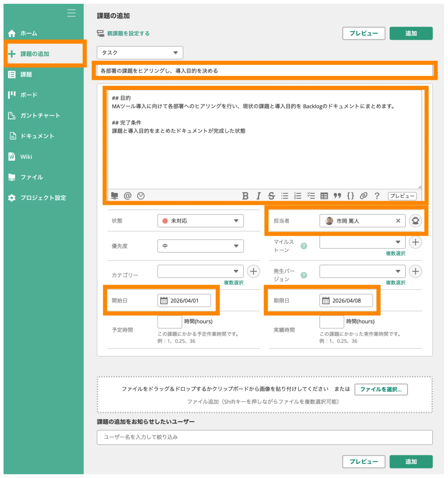Insert a bulleted list

click(x=285, y=196)
